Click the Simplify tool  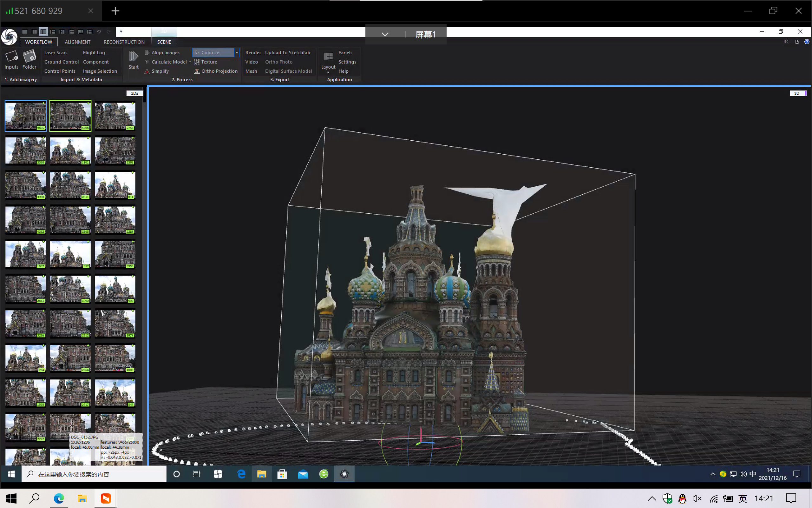(157, 71)
